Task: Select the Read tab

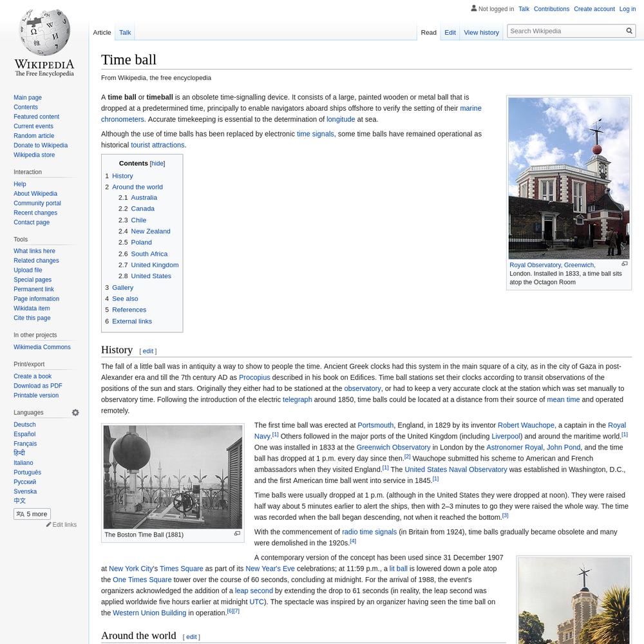Action: tap(428, 32)
